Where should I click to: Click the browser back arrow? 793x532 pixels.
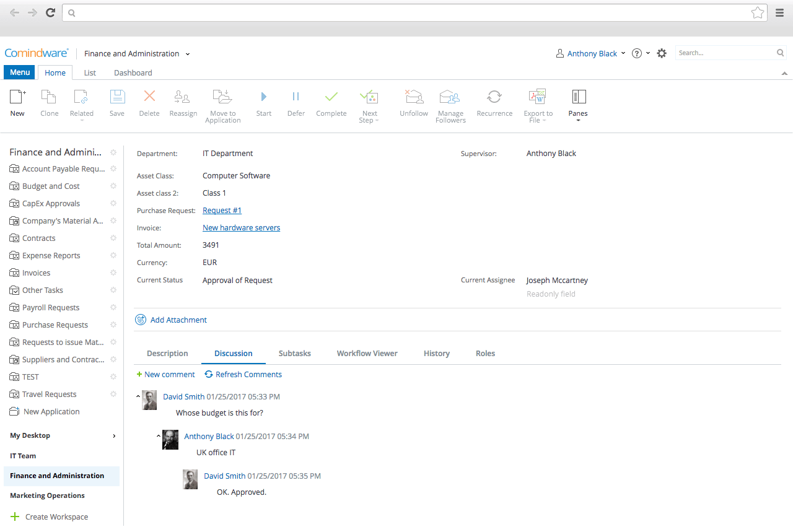14,12
